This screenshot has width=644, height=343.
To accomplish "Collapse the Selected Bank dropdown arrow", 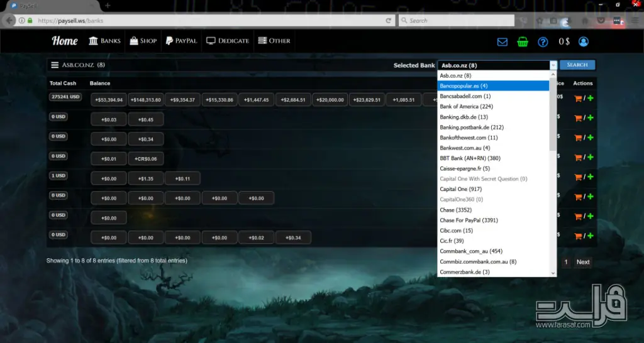I will (553, 65).
